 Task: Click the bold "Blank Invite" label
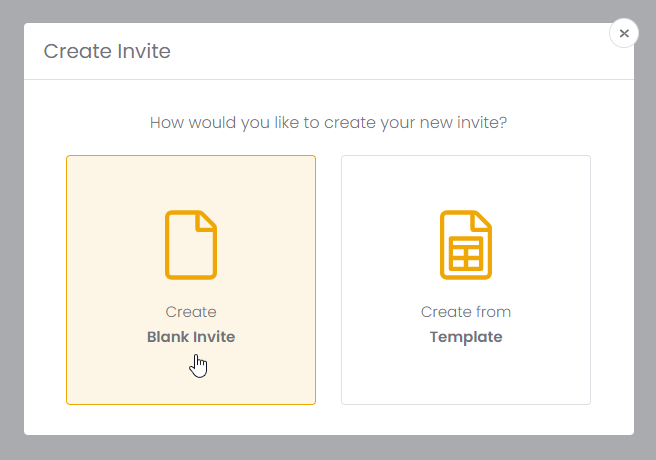pyautogui.click(x=191, y=337)
